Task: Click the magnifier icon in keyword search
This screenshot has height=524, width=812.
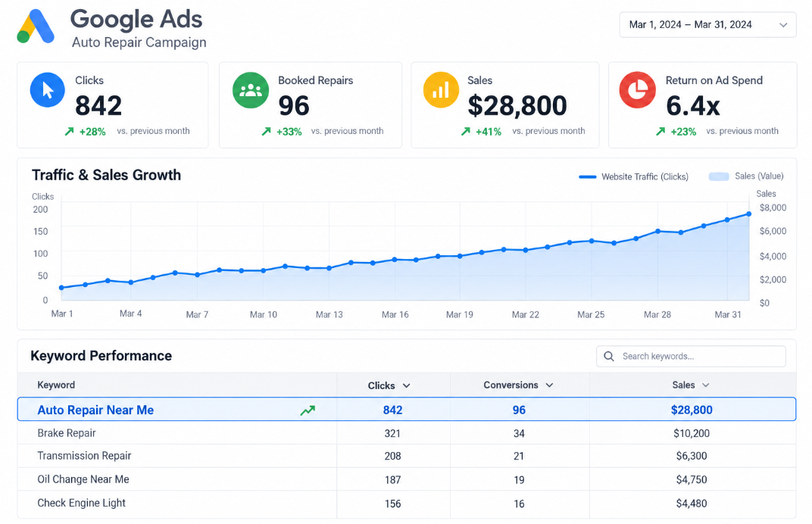Action: coord(609,356)
